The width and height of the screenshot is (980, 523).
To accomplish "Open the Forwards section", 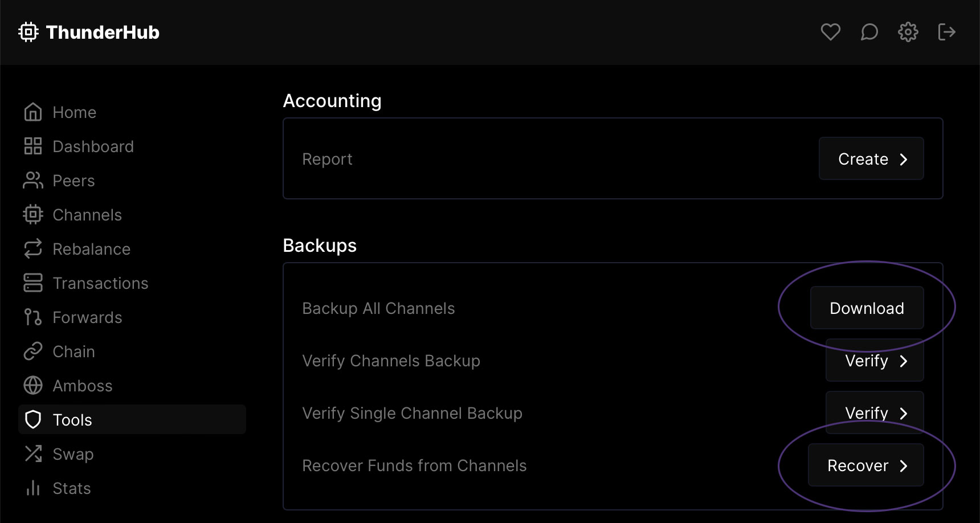I will [x=87, y=317].
